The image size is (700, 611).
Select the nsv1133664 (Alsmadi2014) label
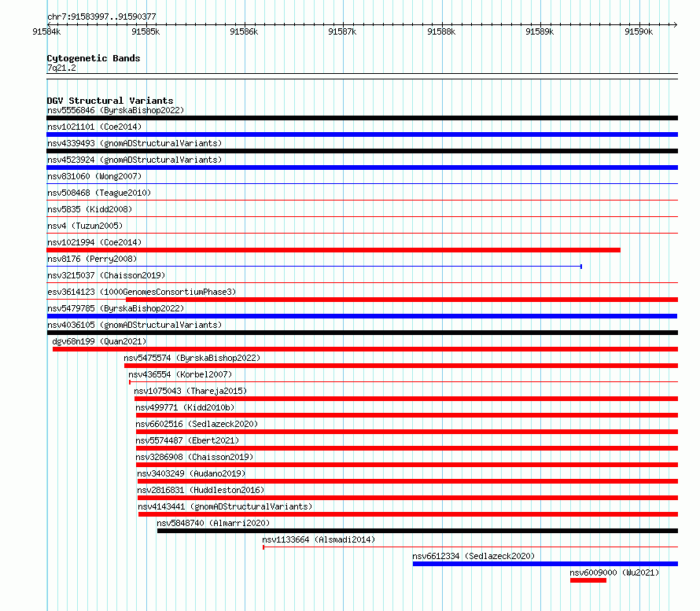[319, 539]
